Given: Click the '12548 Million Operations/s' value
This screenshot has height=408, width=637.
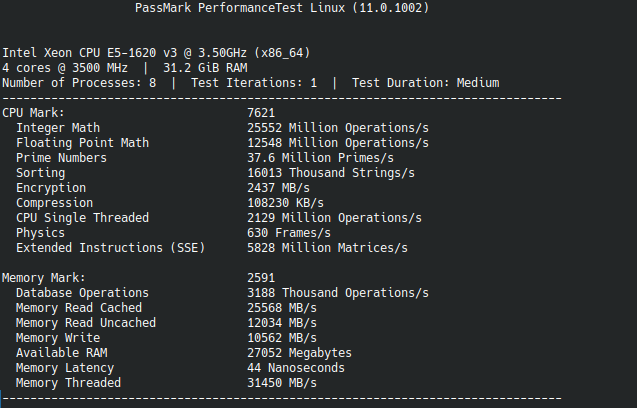Looking at the screenshot, I should point(338,143).
